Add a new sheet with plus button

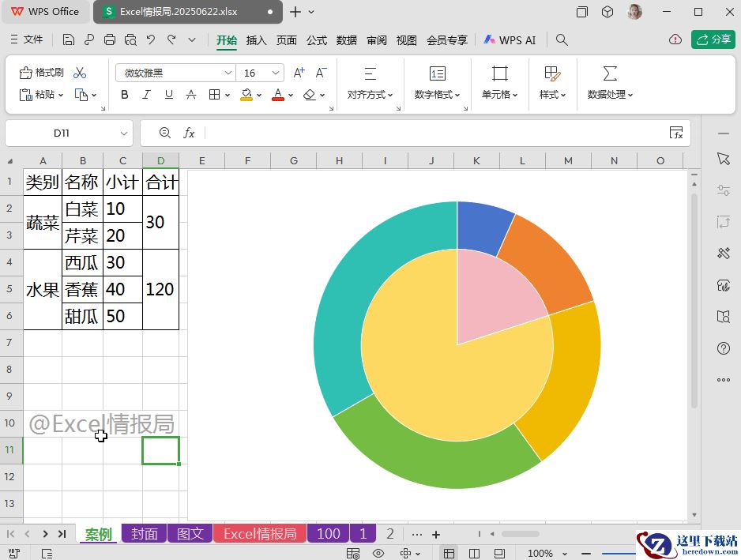click(x=436, y=535)
